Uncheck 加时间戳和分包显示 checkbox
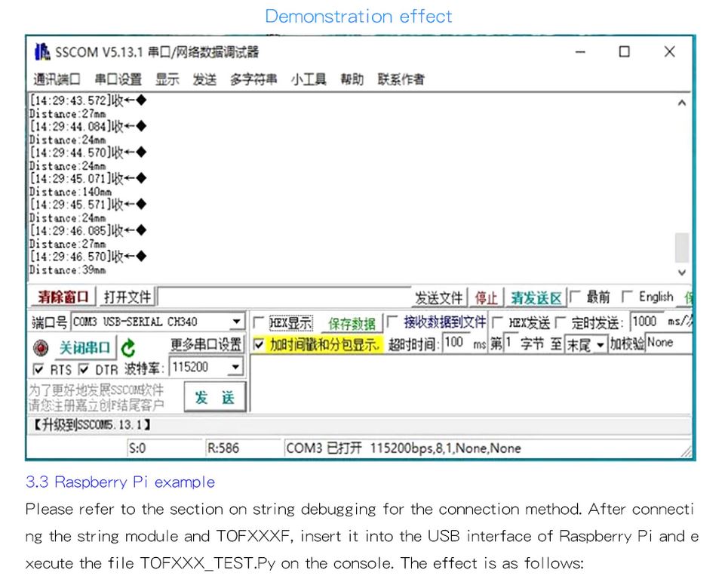Viewport: 728px width, 576px height. pos(259,345)
